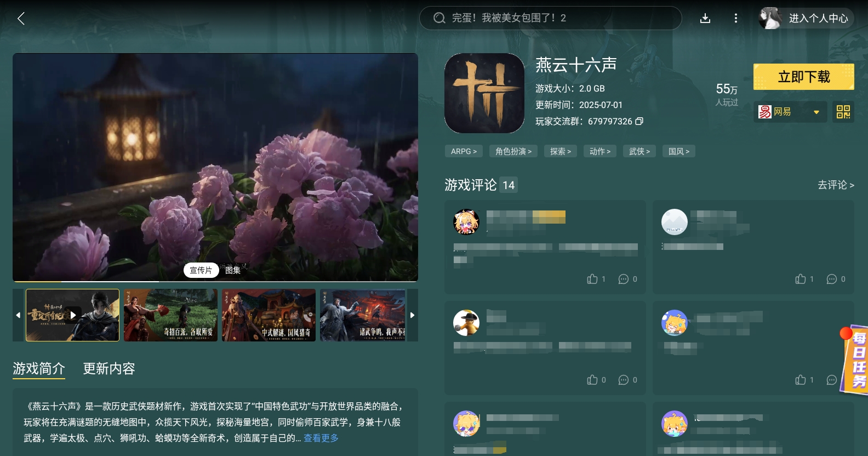Click 立即下载 download button
Viewport: 868px width, 456px height.
click(x=803, y=77)
